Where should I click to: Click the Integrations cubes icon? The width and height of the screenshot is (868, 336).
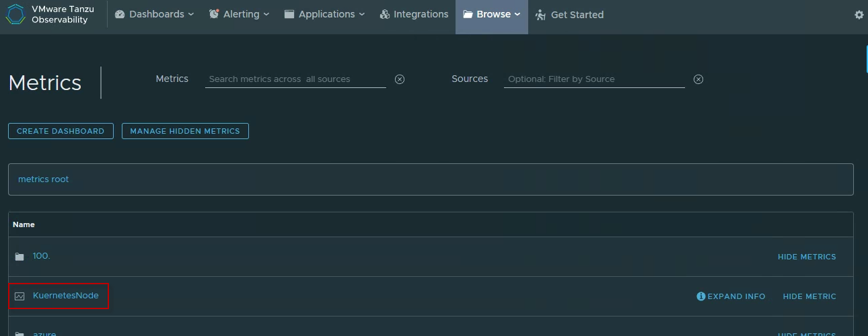click(x=385, y=14)
